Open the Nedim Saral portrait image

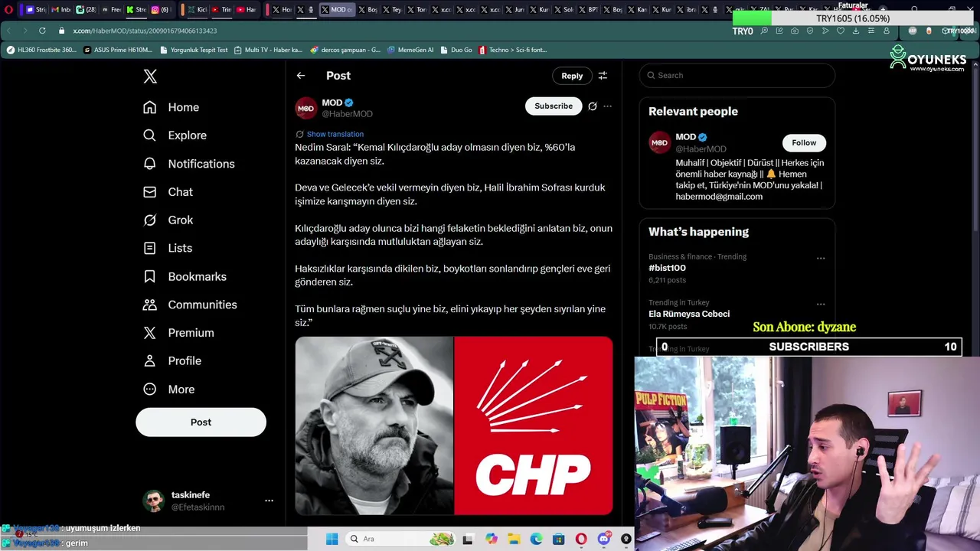[374, 425]
